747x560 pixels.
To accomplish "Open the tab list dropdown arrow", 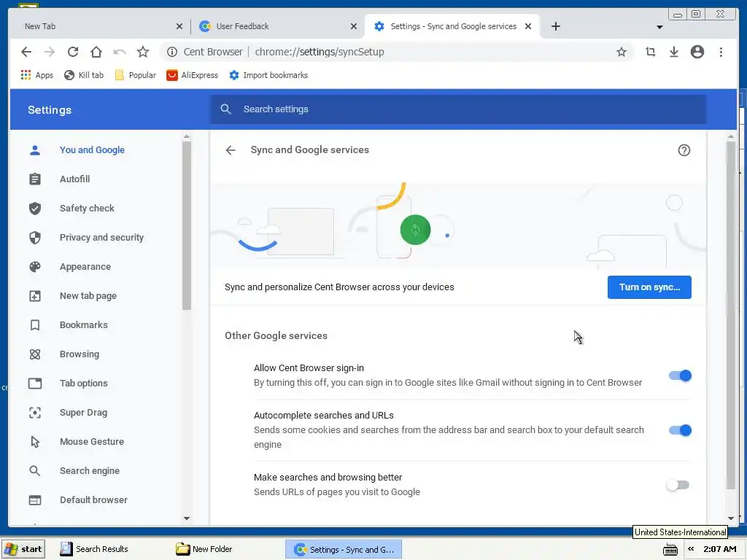I will pyautogui.click(x=659, y=27).
